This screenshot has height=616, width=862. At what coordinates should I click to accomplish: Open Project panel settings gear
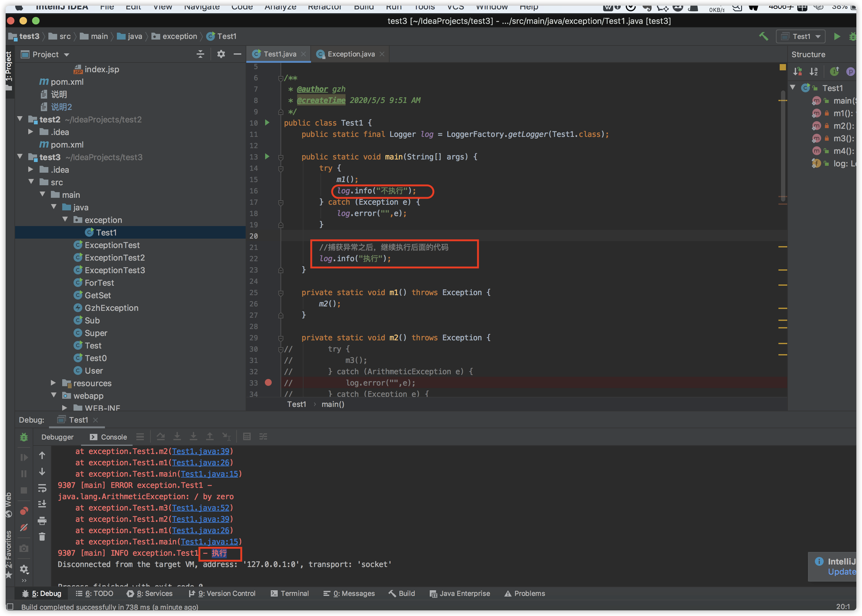click(221, 54)
